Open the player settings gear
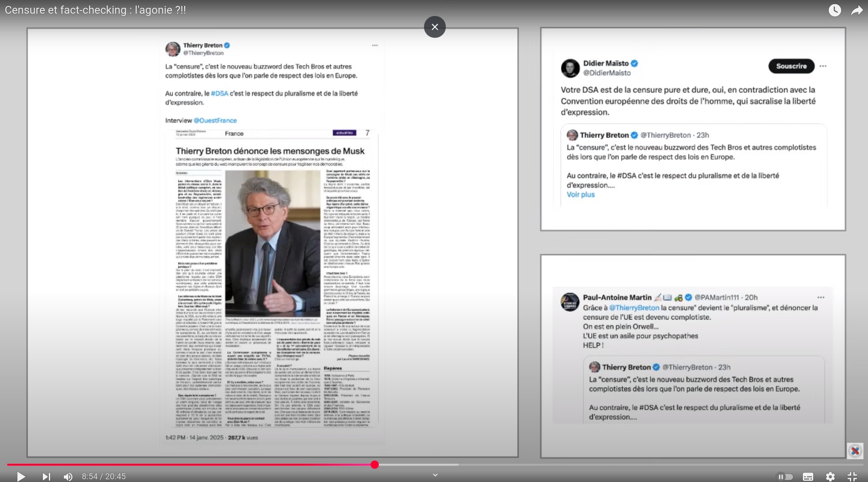 click(830, 477)
